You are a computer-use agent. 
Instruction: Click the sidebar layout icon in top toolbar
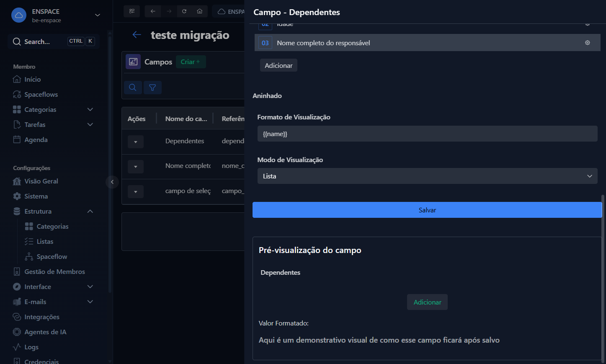(132, 11)
